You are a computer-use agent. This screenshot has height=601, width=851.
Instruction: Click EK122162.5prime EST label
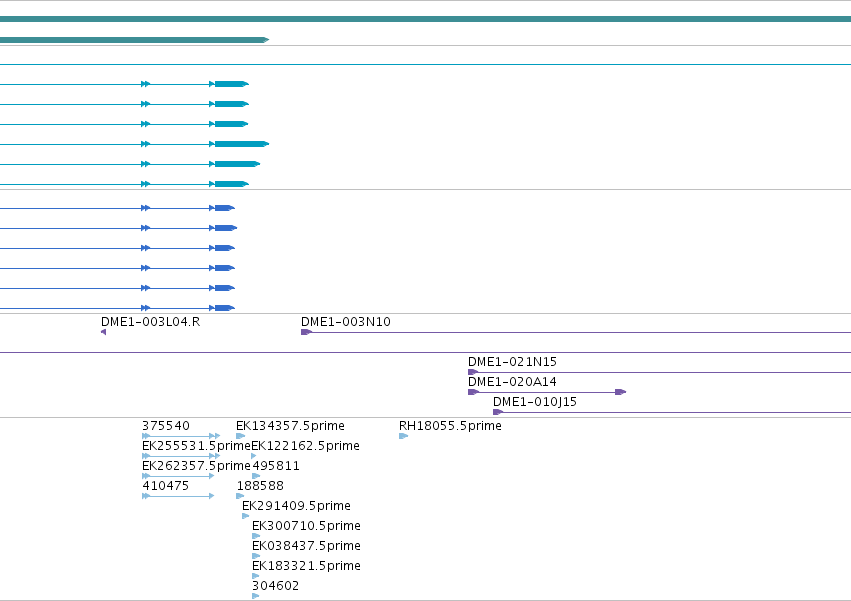coord(306,446)
